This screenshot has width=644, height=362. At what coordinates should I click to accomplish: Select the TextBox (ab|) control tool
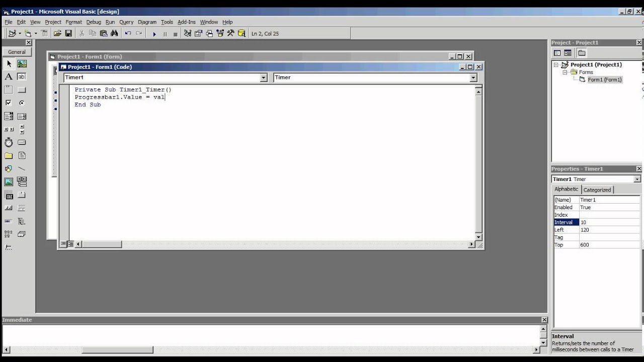click(22, 77)
